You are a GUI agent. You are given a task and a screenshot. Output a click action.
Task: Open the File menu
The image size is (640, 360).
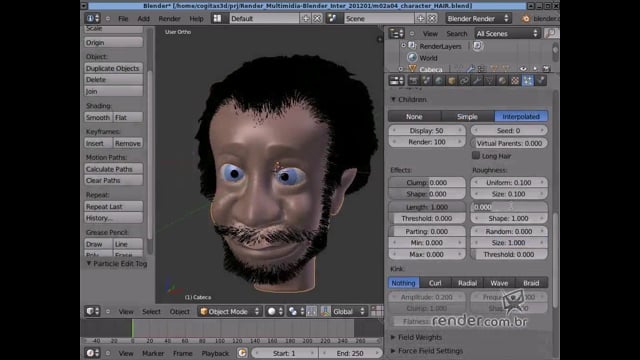tap(123, 18)
